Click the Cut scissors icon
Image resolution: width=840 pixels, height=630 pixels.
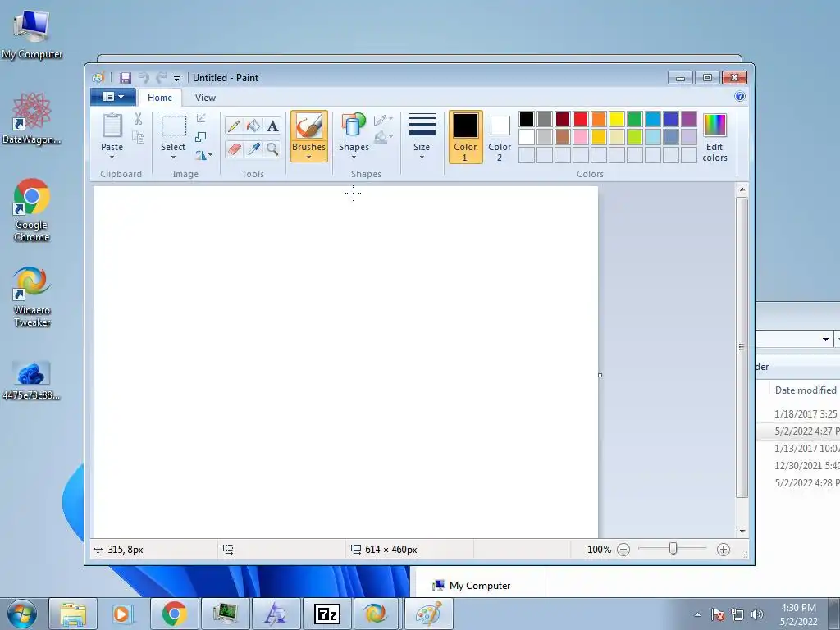138,119
